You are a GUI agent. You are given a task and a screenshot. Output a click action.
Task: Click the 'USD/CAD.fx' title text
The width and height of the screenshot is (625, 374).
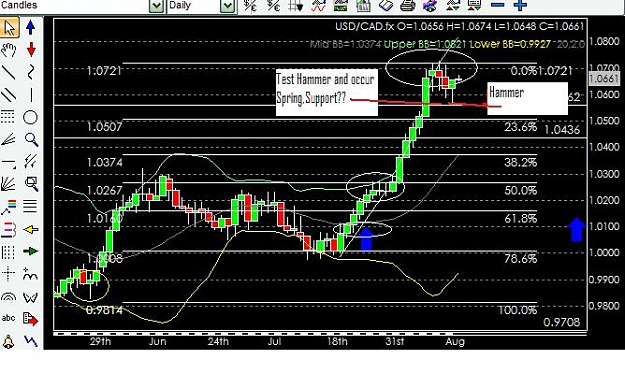(x=364, y=27)
